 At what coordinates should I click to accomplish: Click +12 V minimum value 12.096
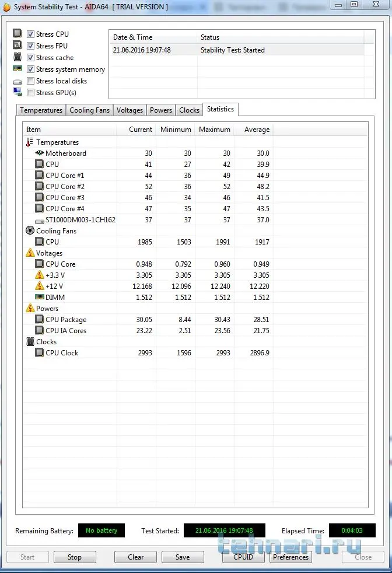point(181,286)
